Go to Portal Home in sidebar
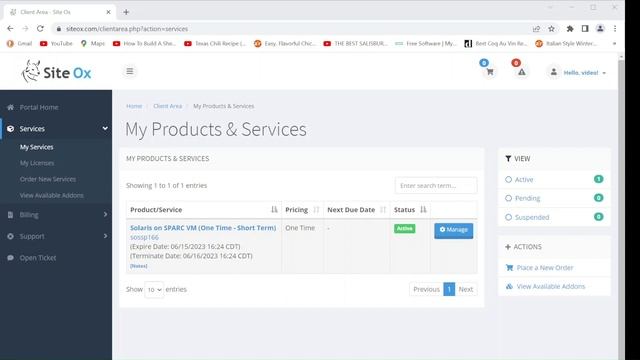The width and height of the screenshot is (640, 360). pyautogui.click(x=39, y=107)
